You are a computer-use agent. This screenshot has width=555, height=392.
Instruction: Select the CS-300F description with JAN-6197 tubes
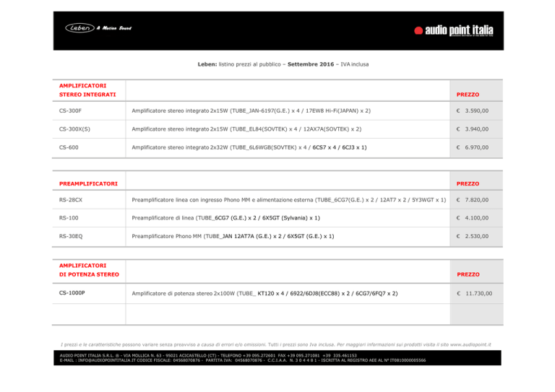click(x=251, y=110)
